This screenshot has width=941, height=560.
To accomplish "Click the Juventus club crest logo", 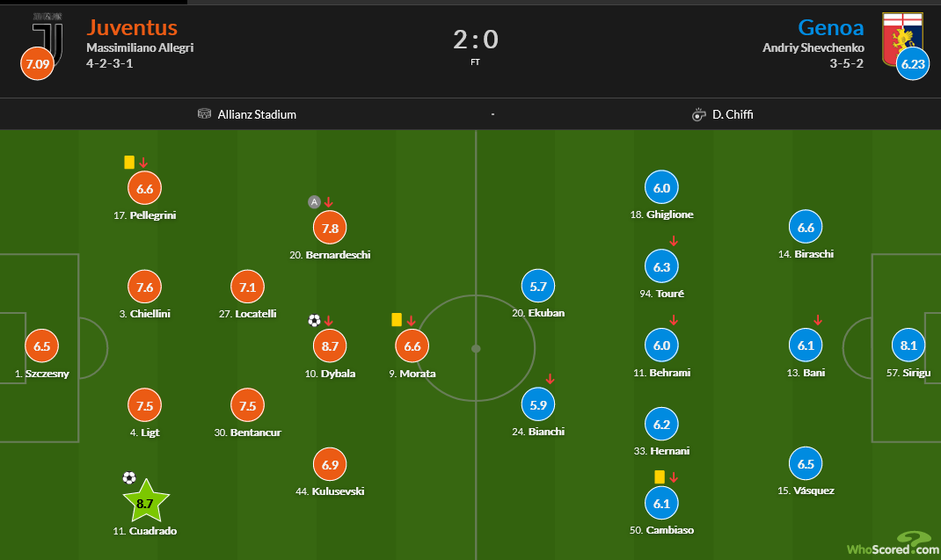I will [48, 37].
